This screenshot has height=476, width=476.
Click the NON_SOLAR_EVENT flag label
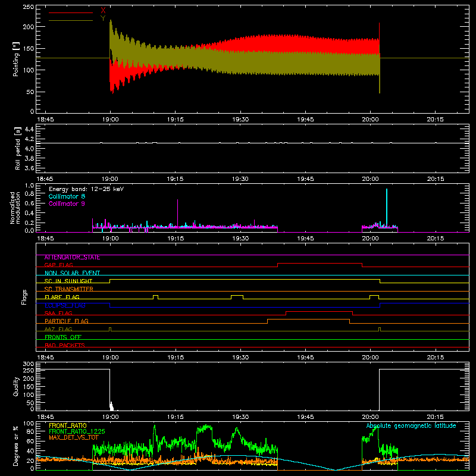72,273
